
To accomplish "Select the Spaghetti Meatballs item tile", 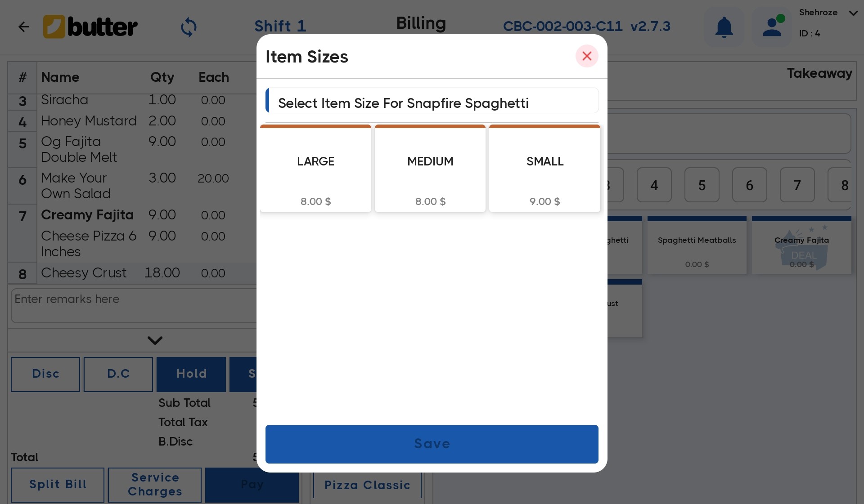I will [697, 245].
